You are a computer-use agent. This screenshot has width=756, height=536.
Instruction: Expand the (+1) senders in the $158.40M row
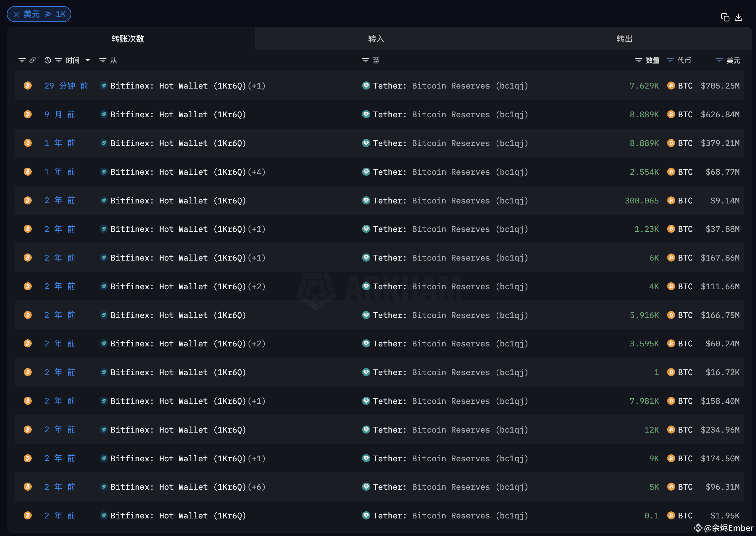tap(257, 401)
